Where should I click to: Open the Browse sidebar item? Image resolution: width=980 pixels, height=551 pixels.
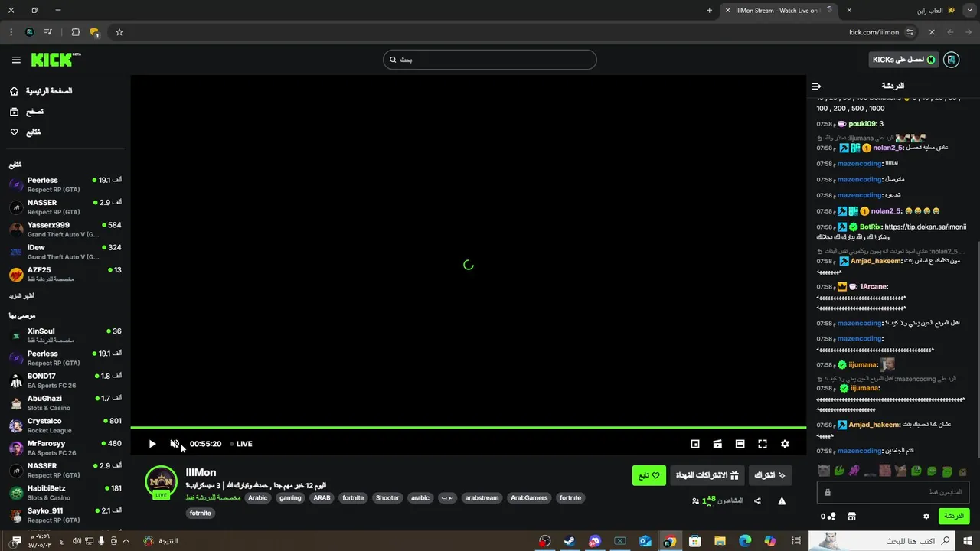coord(26,112)
